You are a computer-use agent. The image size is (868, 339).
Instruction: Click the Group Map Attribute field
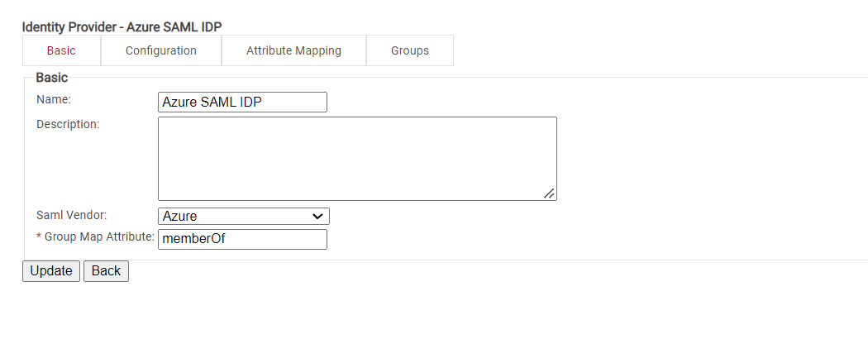242,239
